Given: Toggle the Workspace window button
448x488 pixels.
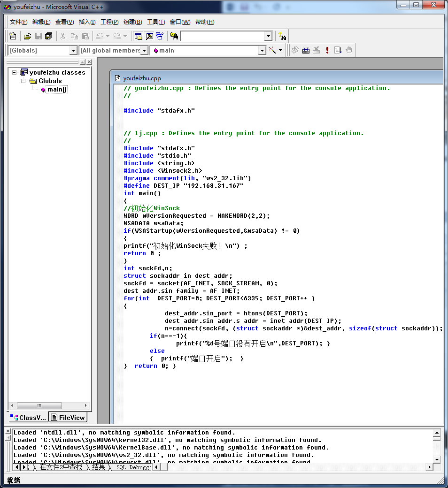Looking at the screenshot, I should pos(138,36).
